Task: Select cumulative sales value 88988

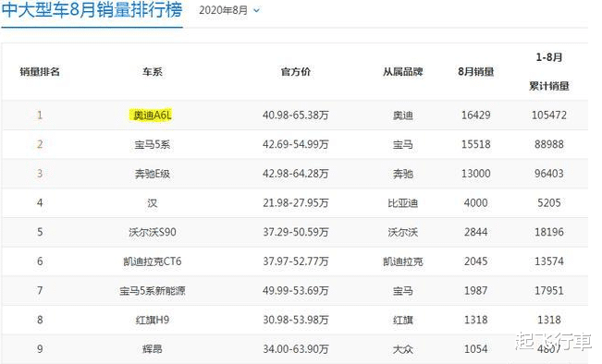Action: click(549, 144)
